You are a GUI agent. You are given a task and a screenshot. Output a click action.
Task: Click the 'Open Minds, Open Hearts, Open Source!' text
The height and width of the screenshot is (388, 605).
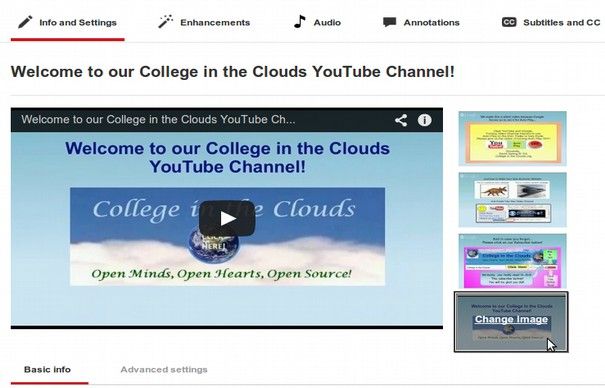(221, 274)
